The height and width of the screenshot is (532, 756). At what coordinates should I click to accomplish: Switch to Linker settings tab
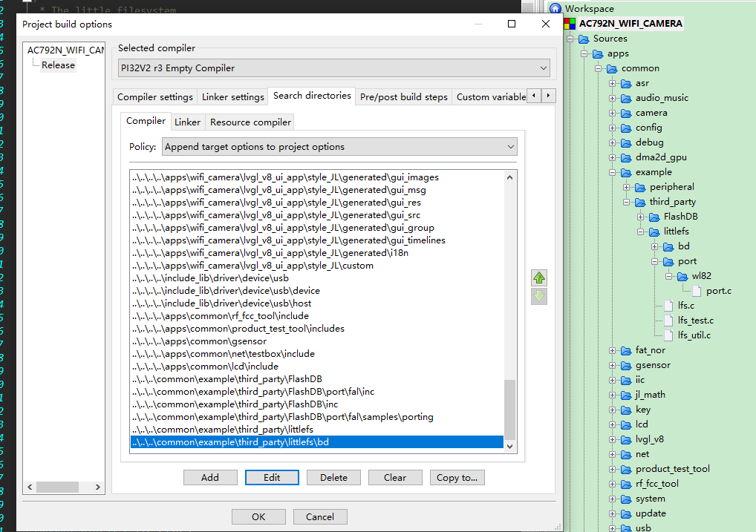[x=233, y=97]
